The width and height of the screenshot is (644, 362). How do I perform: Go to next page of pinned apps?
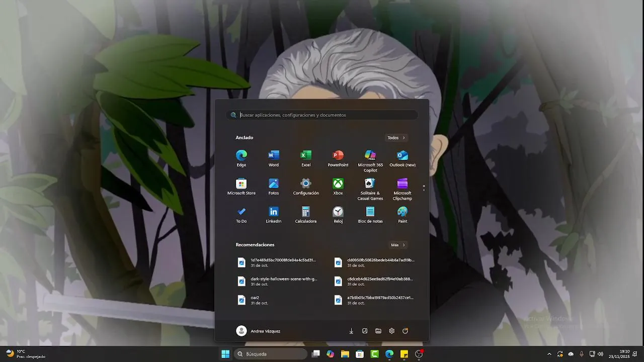424,190
